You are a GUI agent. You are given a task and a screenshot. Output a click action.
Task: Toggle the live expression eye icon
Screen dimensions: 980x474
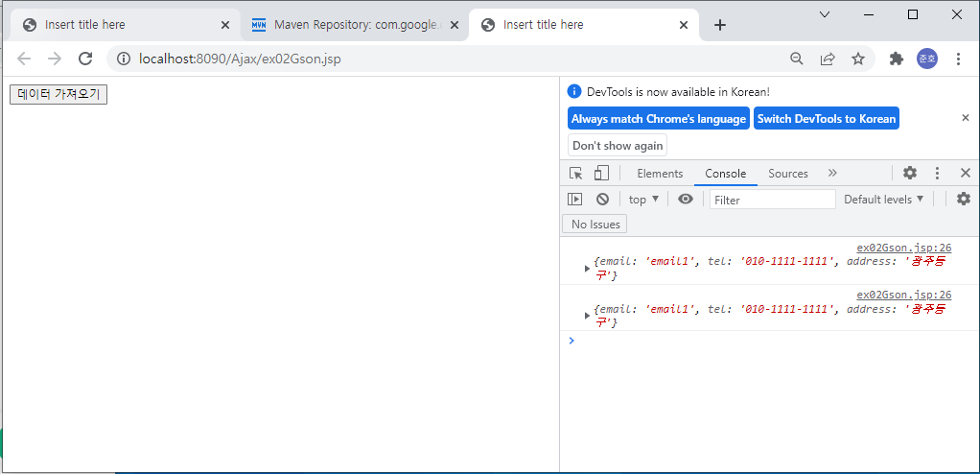click(686, 199)
